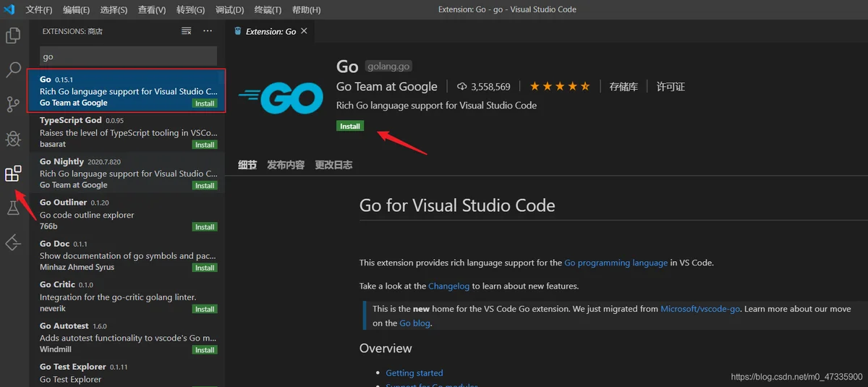Open the Test flask view icon

[13, 208]
